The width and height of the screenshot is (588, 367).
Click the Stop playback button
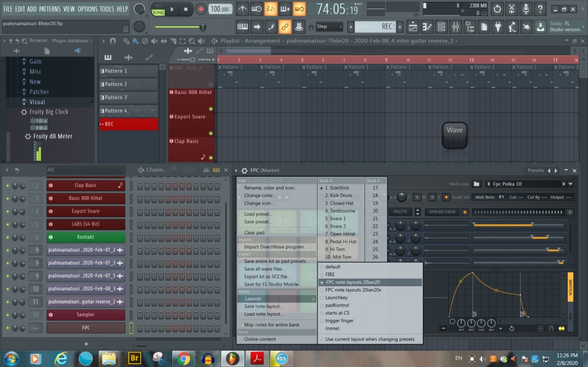(185, 9)
